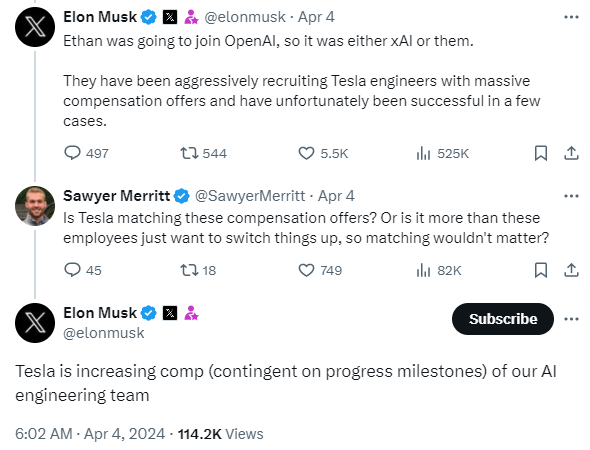
Task: Open @elonmusk handle in main tweet
Action: (104, 333)
